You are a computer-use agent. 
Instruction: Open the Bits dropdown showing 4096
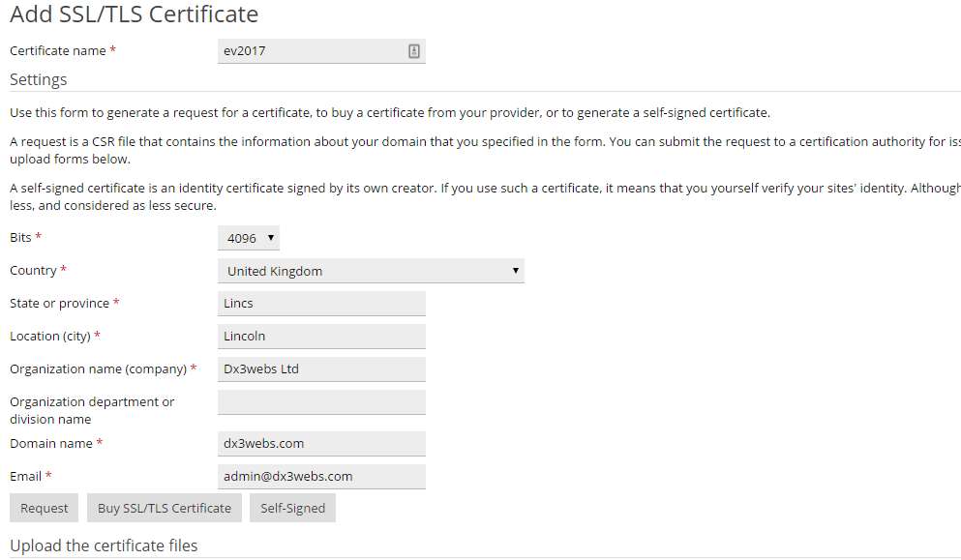pos(248,238)
